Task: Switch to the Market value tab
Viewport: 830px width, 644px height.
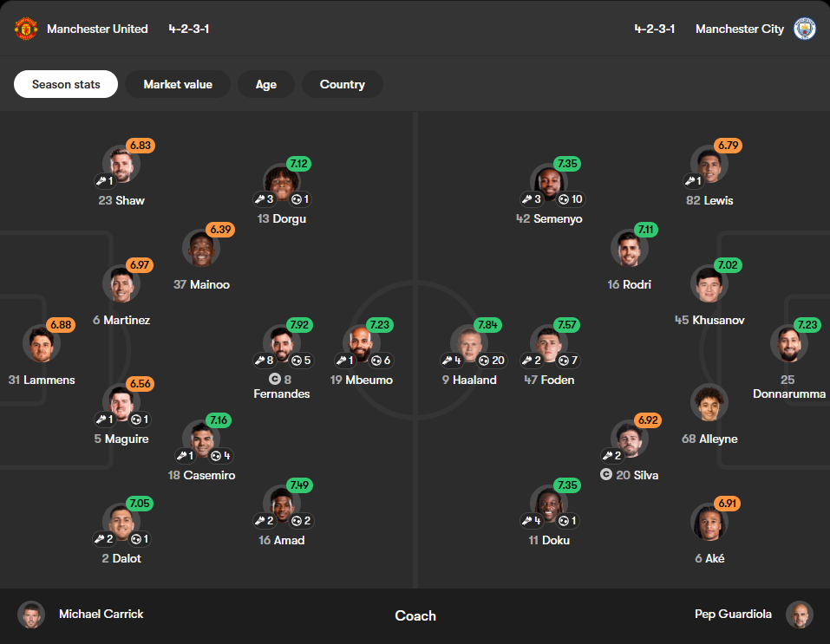Action: [178, 84]
